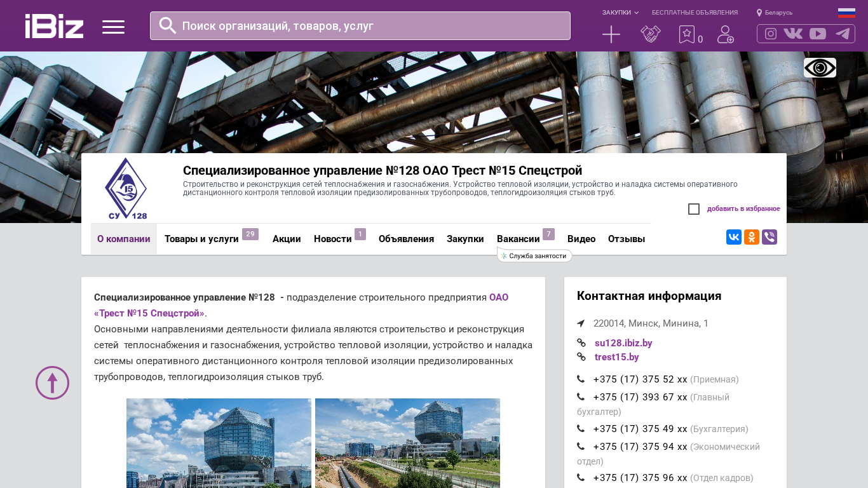
Task: Toggle the accessibility eye view
Action: point(820,67)
